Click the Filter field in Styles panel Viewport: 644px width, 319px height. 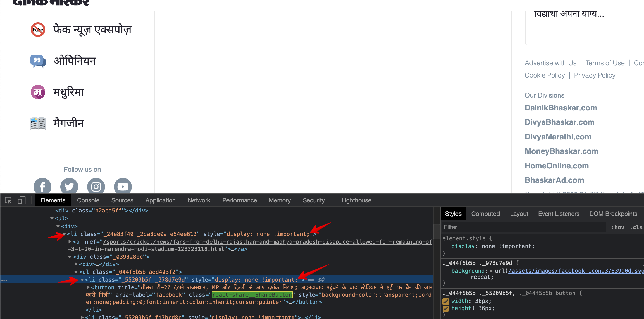click(x=475, y=227)
